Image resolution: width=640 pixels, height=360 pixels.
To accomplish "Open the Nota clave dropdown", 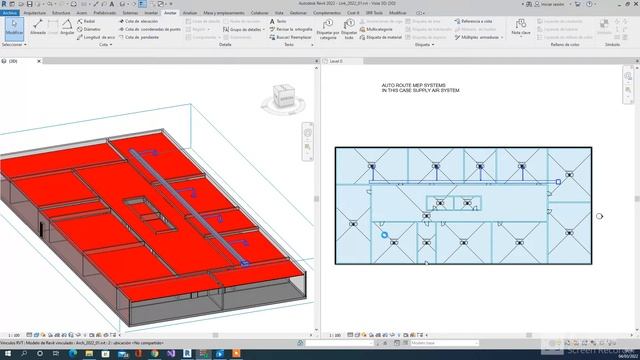I will click(521, 28).
